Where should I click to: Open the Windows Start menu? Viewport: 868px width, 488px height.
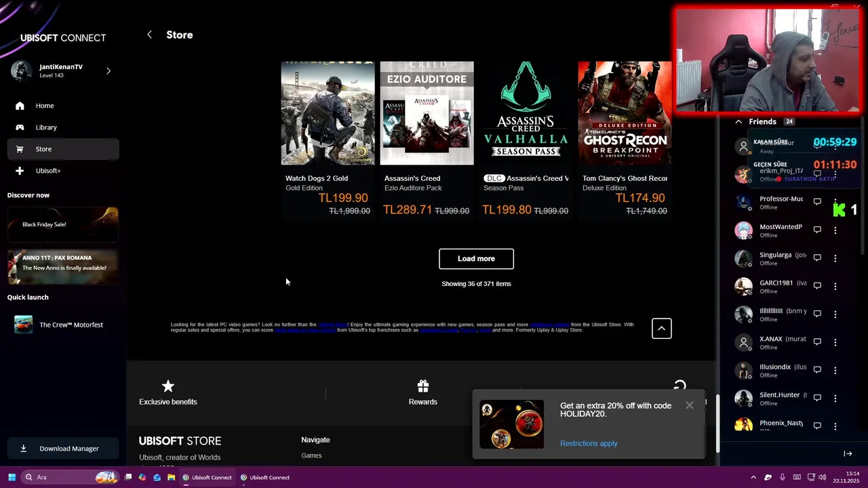[x=12, y=477]
